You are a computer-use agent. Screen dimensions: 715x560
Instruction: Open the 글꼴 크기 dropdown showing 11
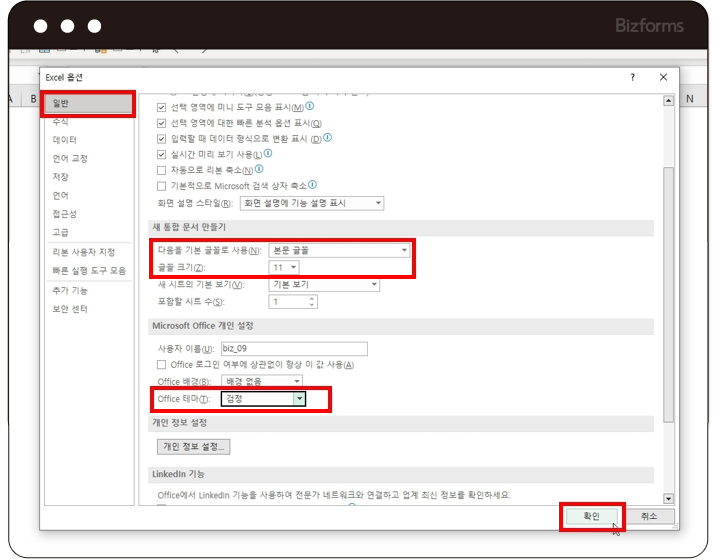pyautogui.click(x=284, y=268)
